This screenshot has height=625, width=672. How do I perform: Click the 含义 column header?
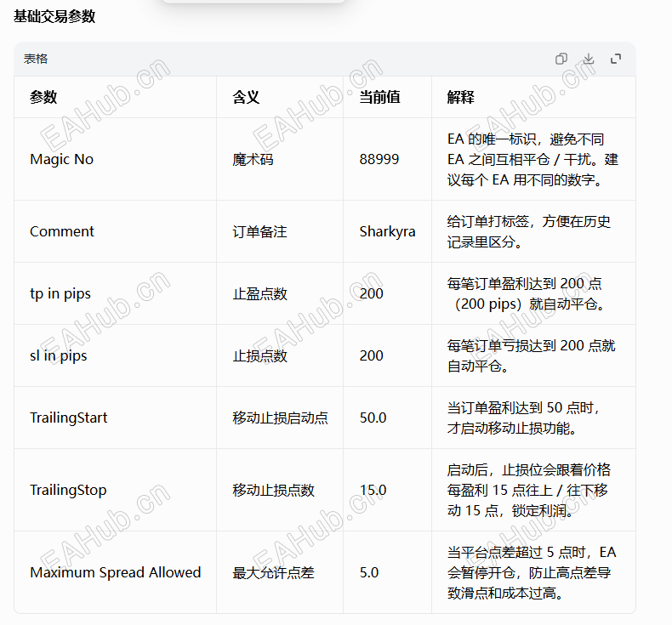point(246,97)
